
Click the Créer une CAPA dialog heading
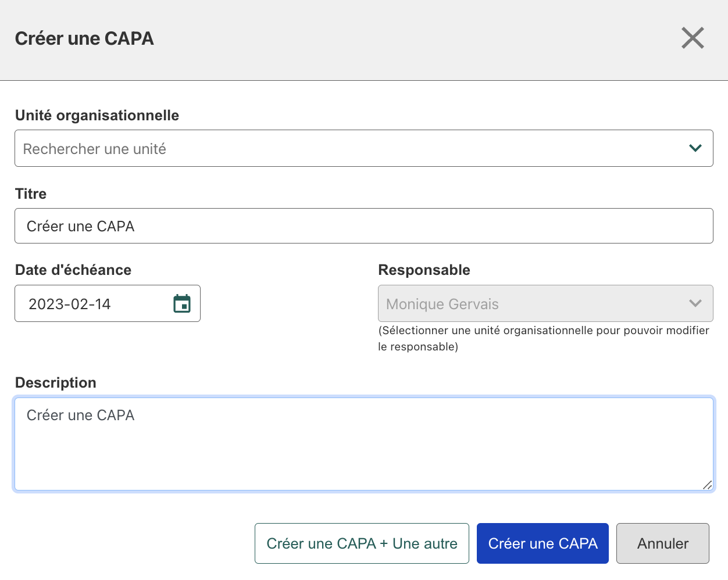(84, 38)
